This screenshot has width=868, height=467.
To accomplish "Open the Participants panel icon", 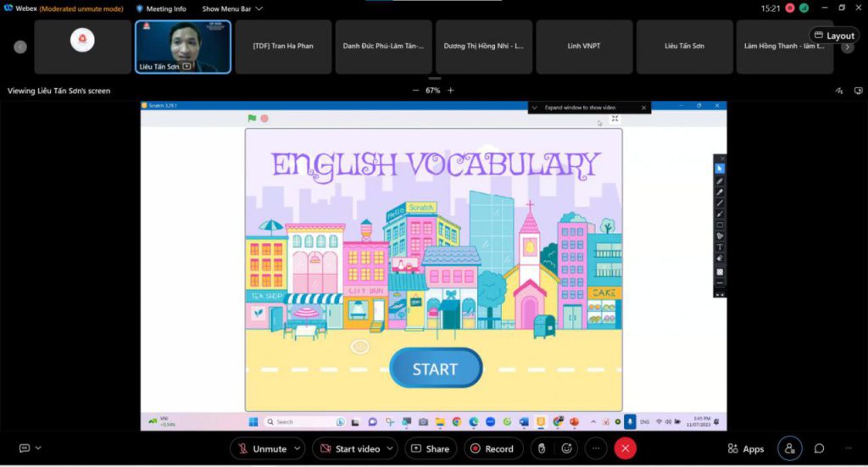I will pos(790,448).
